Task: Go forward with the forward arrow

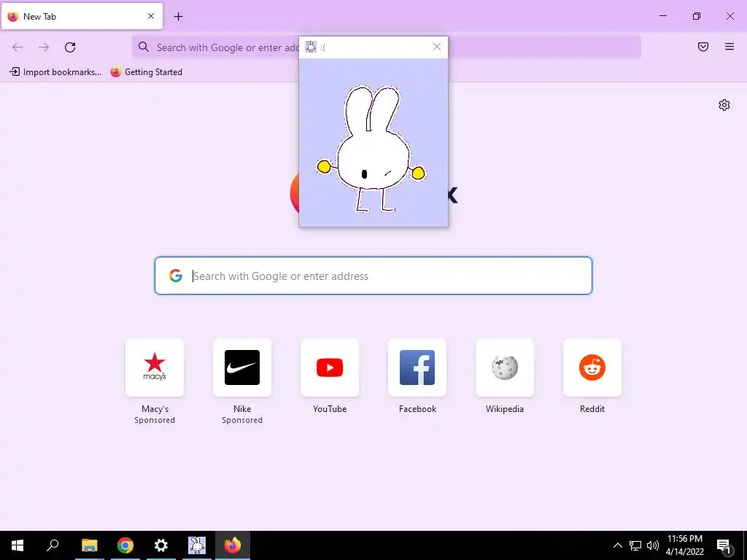Action: click(x=44, y=47)
